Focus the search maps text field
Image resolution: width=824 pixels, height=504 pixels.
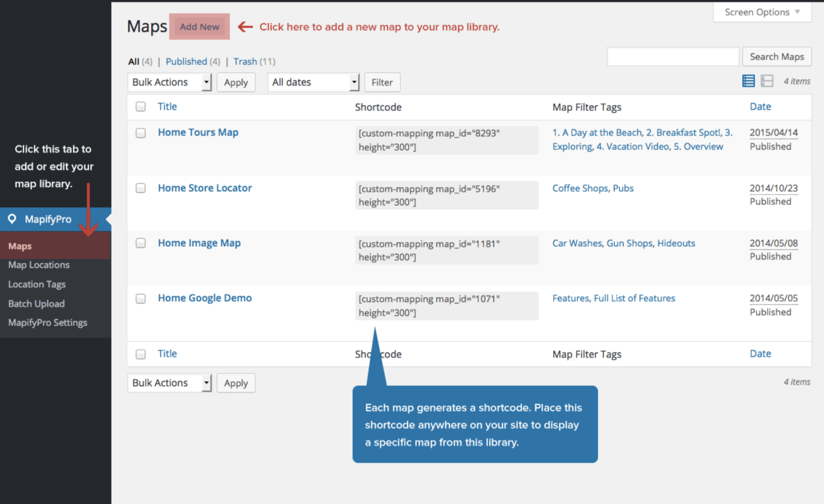point(673,57)
